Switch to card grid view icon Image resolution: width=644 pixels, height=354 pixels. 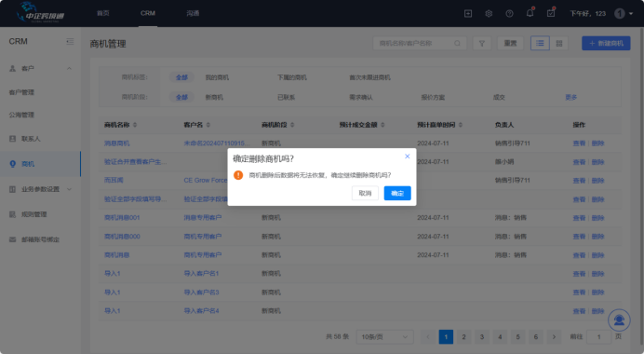pos(559,43)
